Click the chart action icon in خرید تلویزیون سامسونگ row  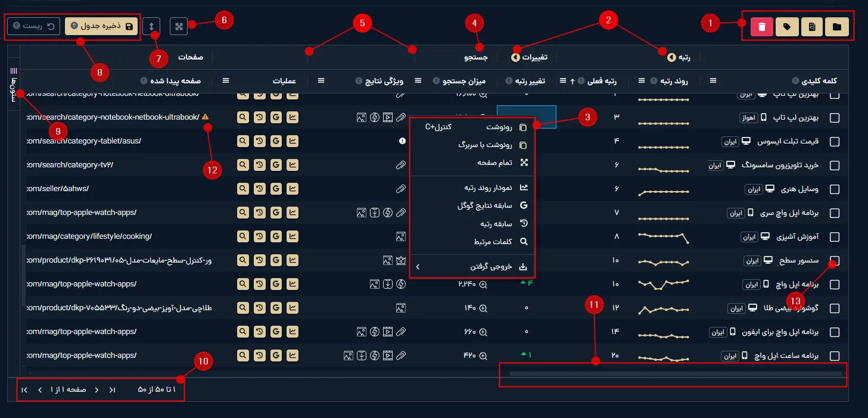(x=293, y=165)
